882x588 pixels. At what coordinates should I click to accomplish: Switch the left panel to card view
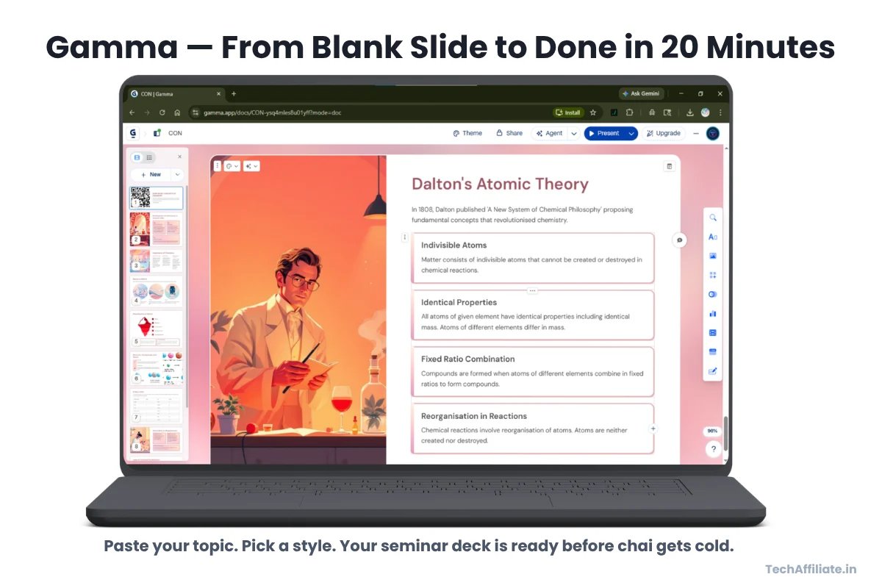click(137, 157)
